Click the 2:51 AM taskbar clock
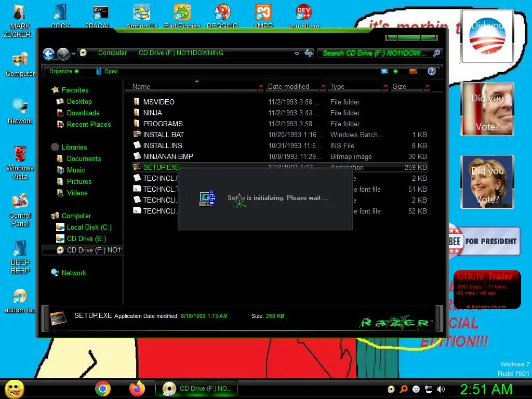The height and width of the screenshot is (399, 532). point(486,389)
